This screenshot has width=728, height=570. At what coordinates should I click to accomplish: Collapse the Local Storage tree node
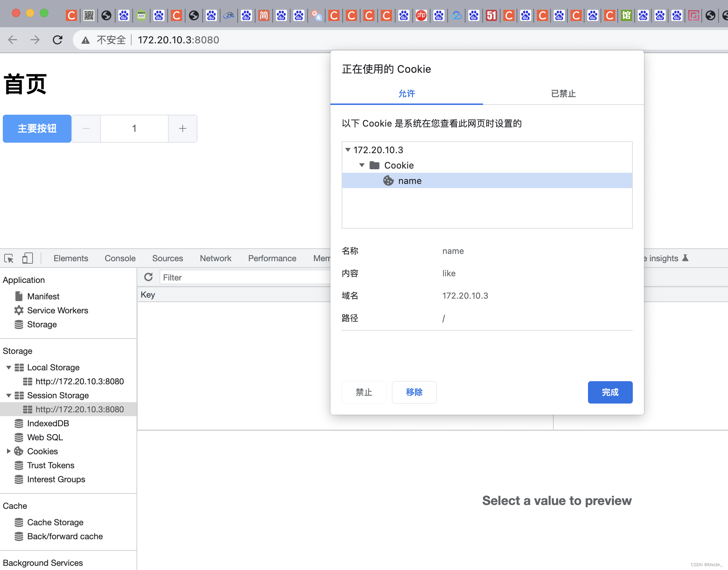(x=9, y=367)
